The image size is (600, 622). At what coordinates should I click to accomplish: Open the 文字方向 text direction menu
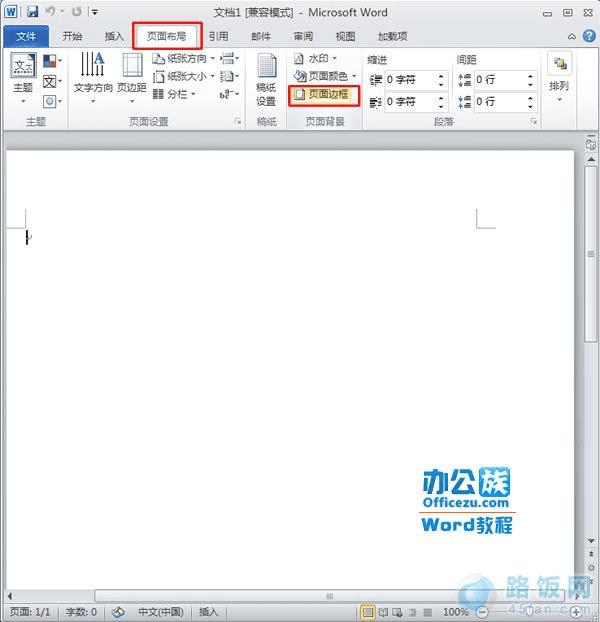click(x=93, y=78)
